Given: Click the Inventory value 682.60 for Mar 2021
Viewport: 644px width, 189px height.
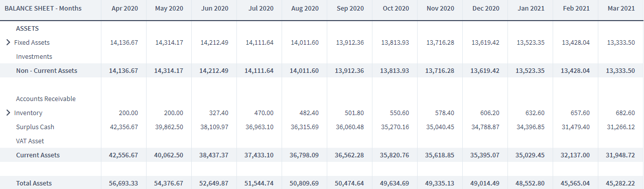Looking at the screenshot, I should tap(624, 113).
